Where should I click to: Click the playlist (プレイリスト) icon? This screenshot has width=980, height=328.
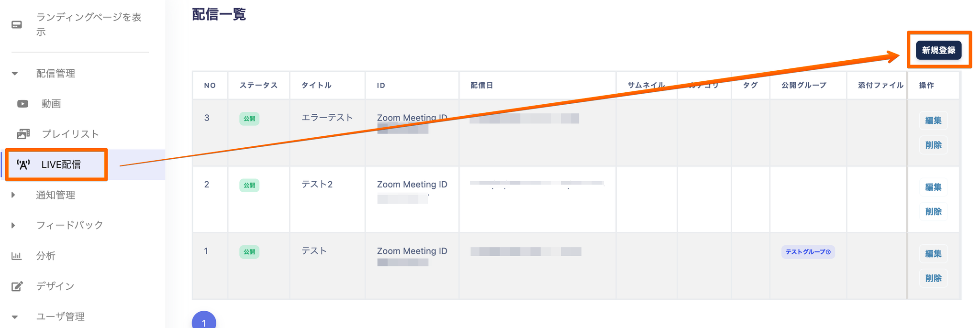point(23,134)
